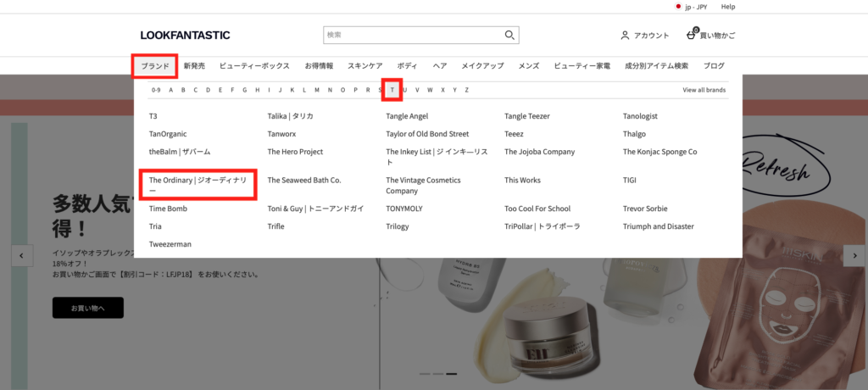Open the ブランド menu
Viewport: 868px width, 390px height.
coord(155,66)
